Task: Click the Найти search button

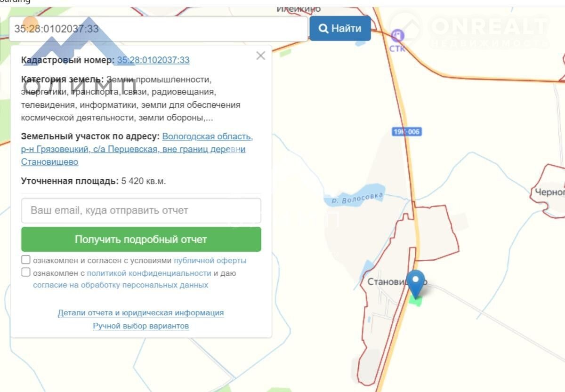Action: pyautogui.click(x=340, y=28)
